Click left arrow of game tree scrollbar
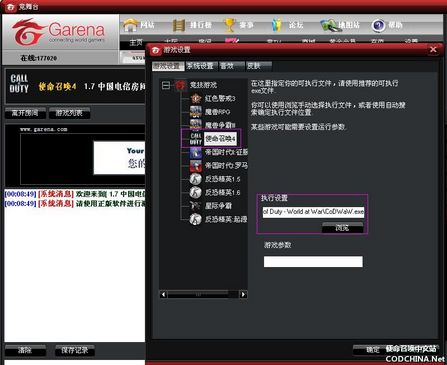 [163, 294]
